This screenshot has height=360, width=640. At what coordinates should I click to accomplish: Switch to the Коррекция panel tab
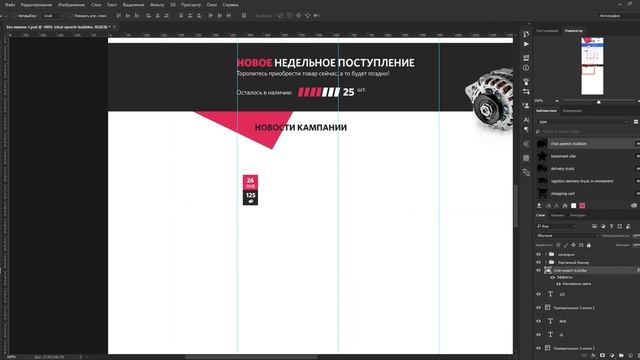[x=572, y=111]
